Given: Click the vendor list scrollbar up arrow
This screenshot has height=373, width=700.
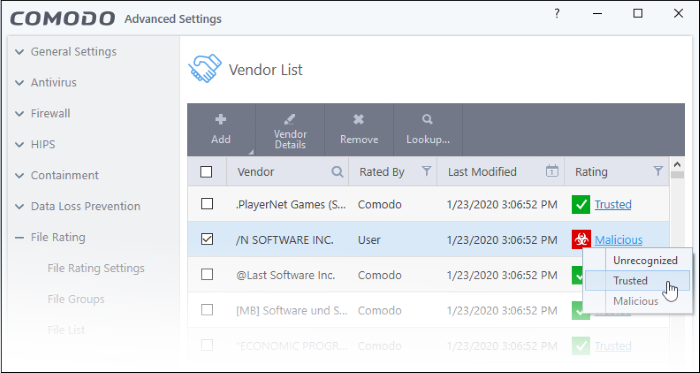Looking at the screenshot, I should coord(677,164).
